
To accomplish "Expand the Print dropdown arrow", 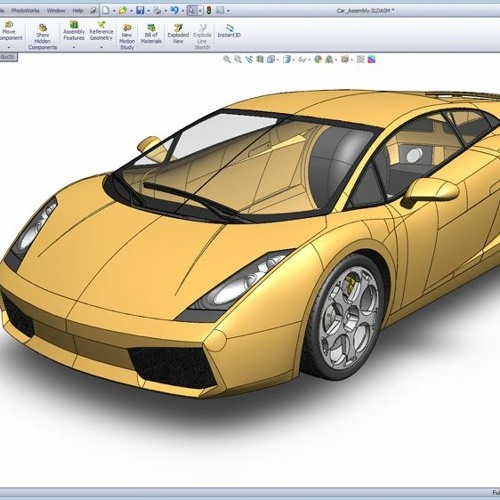I will 165,11.
